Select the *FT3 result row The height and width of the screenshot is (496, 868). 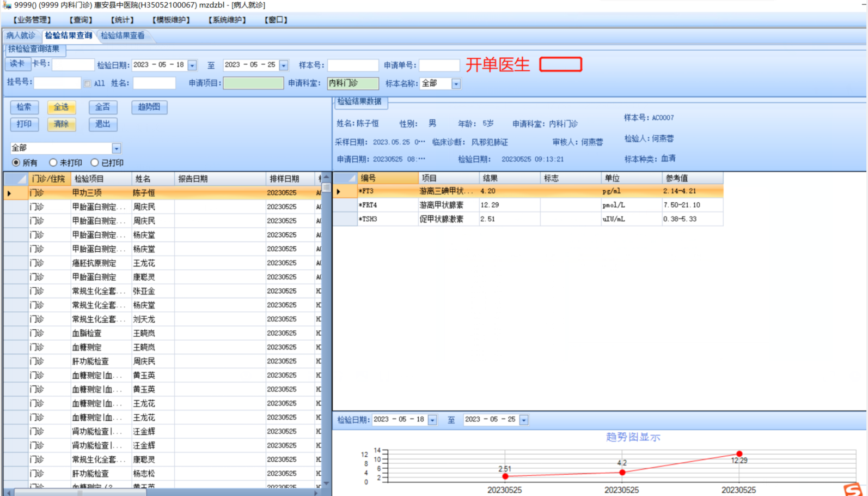[x=528, y=191]
